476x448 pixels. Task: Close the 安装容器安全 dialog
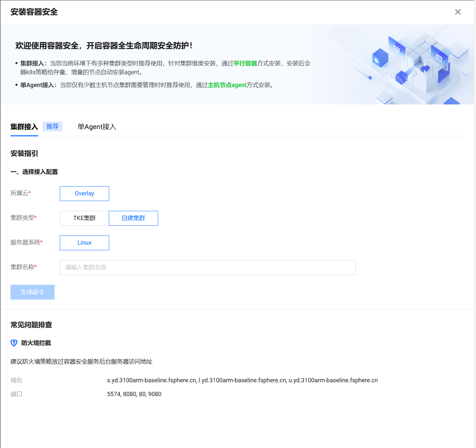[x=458, y=12]
